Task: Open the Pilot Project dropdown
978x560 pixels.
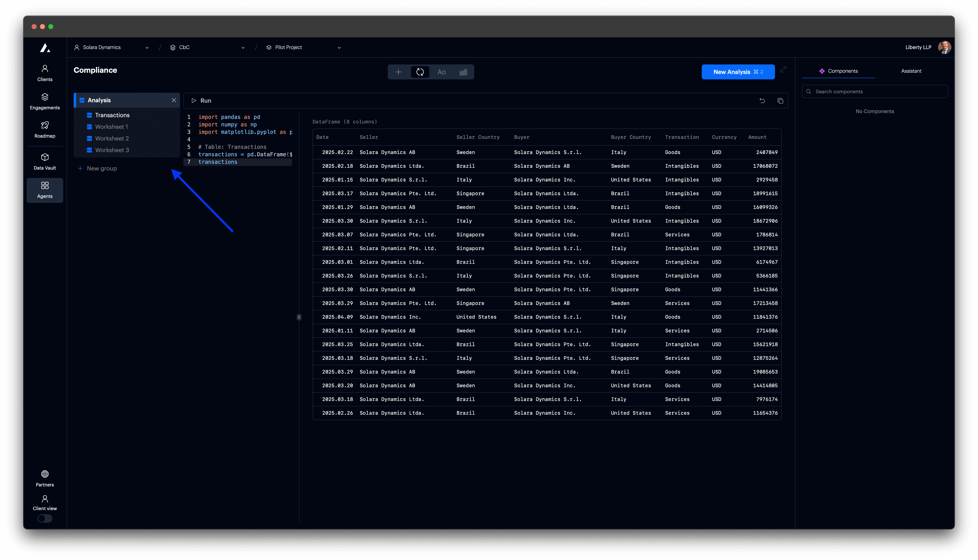Action: click(338, 47)
